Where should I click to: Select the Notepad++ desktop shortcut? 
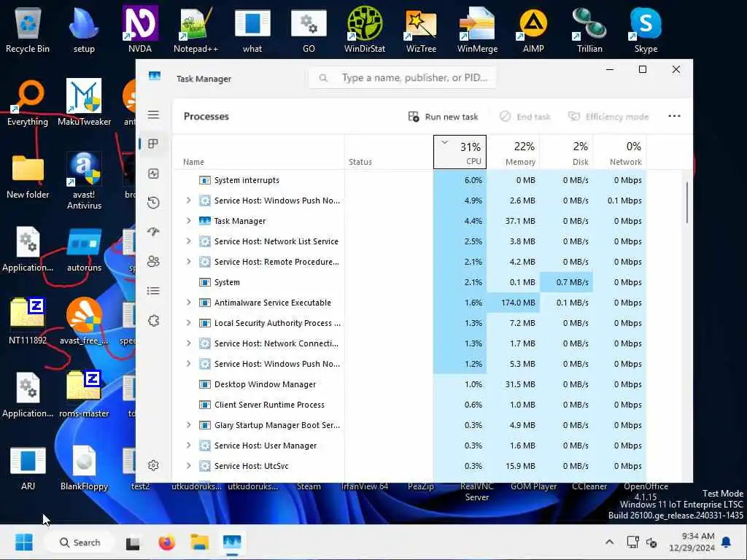point(196,28)
